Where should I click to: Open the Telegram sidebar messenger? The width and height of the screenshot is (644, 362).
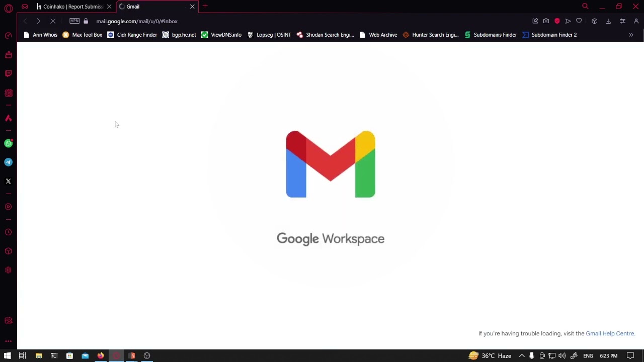click(9, 162)
